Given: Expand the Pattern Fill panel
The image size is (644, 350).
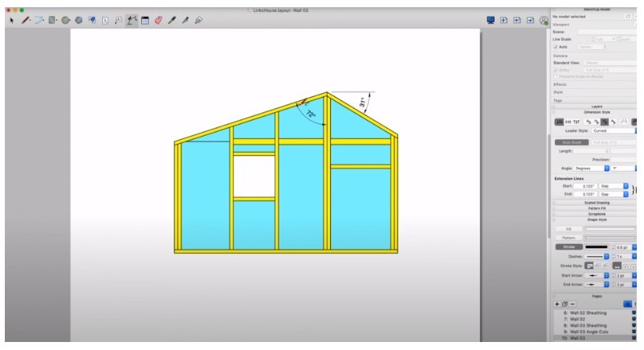Looking at the screenshot, I should pos(597,209).
